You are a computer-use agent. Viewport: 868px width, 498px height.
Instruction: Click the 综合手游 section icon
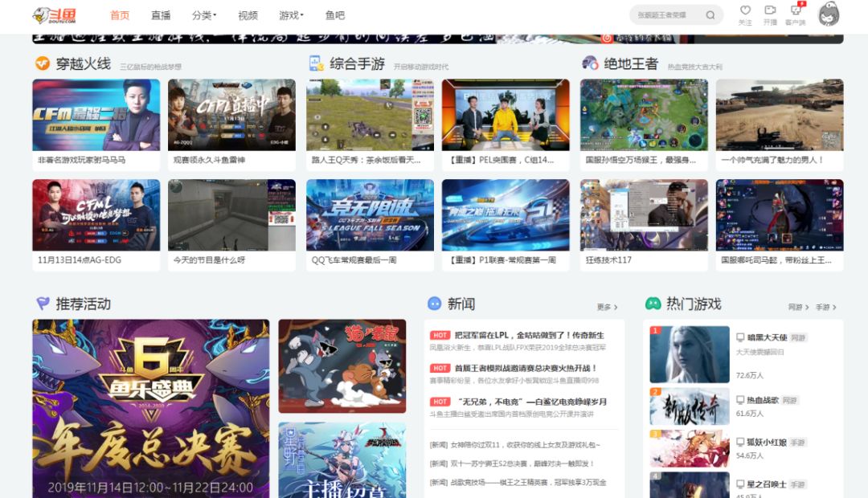click(316, 63)
